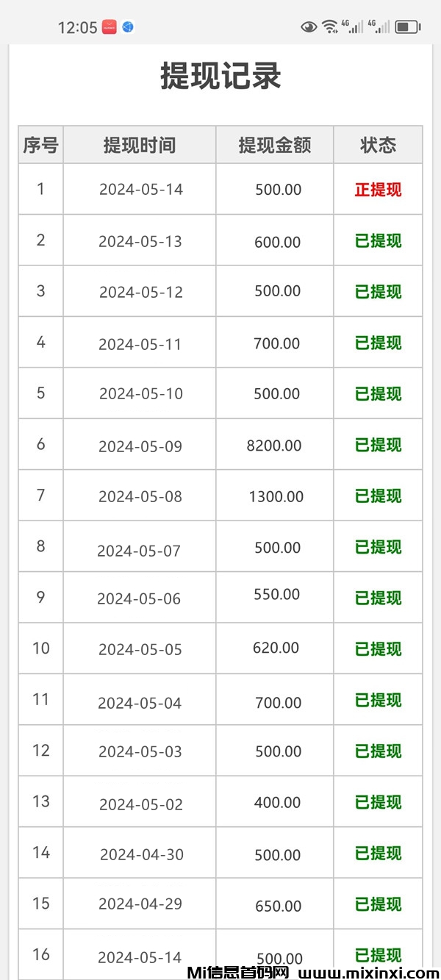Tap the first 4G signal icon
Image resolution: width=441 pixels, height=980 pixels.
click(x=355, y=27)
